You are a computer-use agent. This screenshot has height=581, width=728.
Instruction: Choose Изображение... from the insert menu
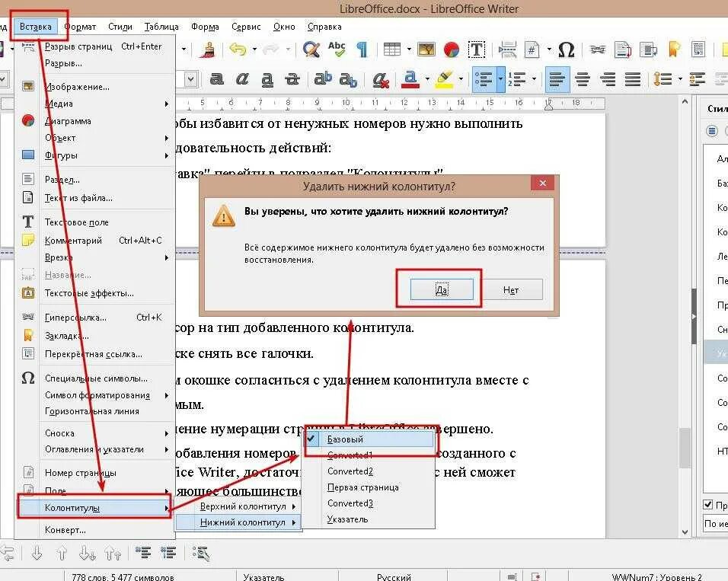(x=95, y=86)
